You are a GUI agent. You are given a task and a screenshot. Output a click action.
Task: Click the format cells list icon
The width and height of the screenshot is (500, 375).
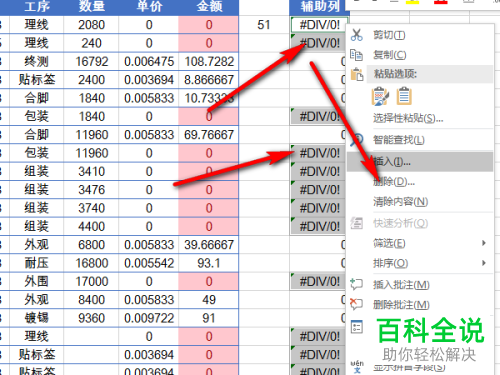coord(357,327)
